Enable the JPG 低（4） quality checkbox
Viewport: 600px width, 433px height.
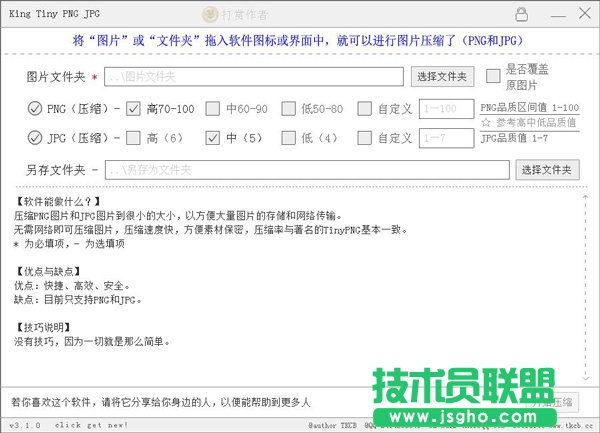(x=288, y=138)
